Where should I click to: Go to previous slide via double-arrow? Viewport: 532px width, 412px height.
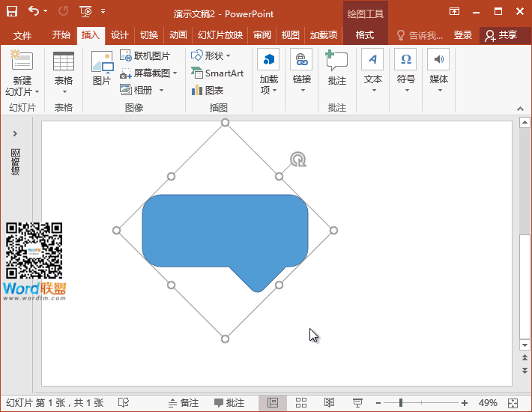525,358
